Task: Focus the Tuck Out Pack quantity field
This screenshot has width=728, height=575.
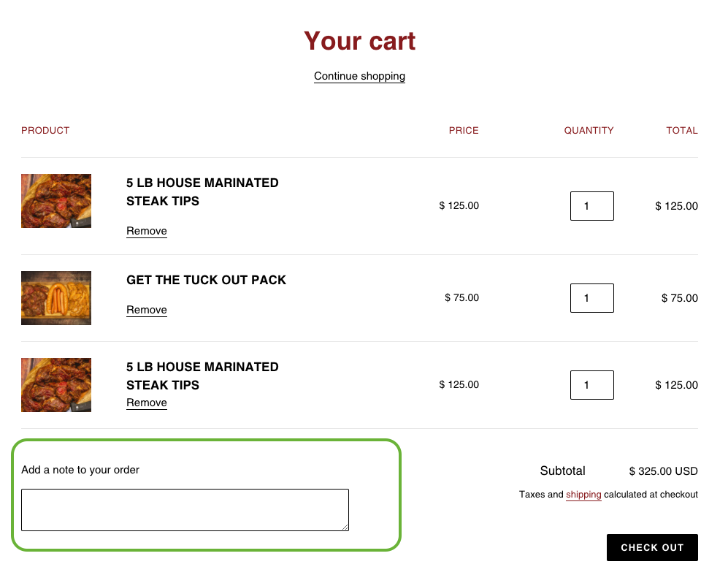Action: (591, 298)
